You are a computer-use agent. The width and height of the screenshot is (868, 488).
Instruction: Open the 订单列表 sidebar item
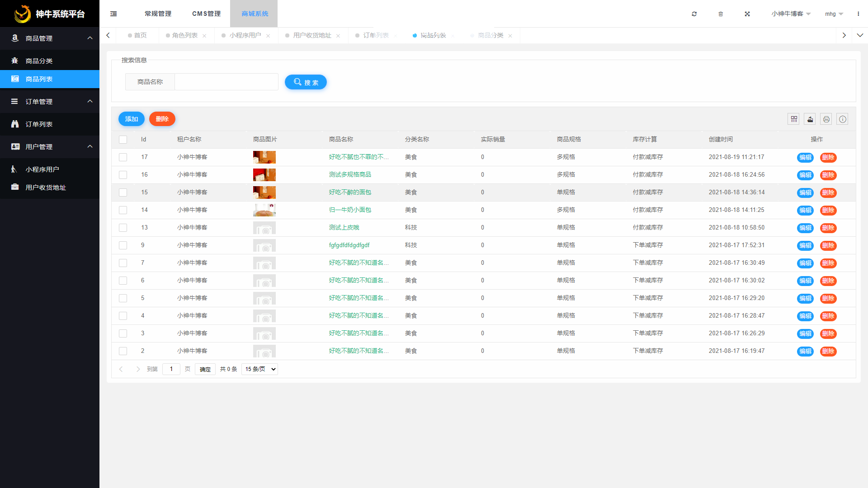click(x=50, y=124)
